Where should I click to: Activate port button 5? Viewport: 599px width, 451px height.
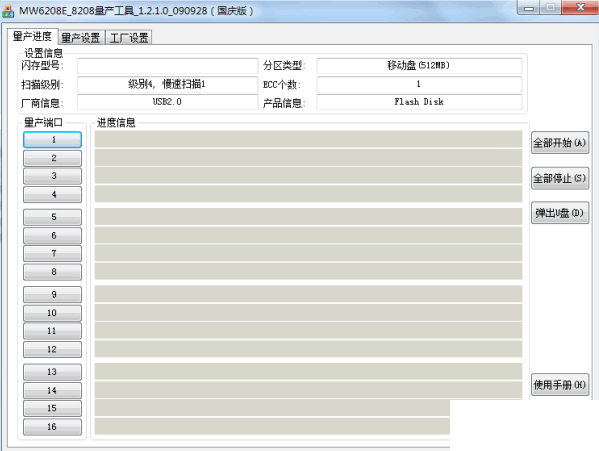pyautogui.click(x=52, y=217)
